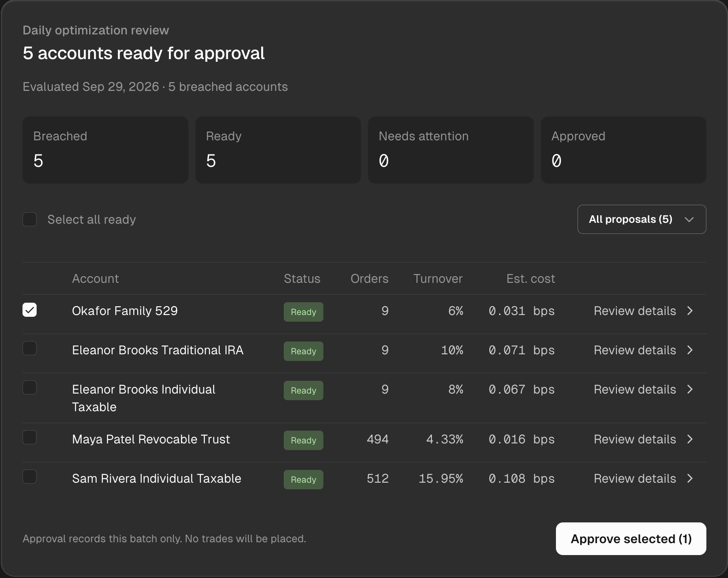The width and height of the screenshot is (728, 578).
Task: Click the 0.108 bps estimated cost
Action: (x=522, y=479)
